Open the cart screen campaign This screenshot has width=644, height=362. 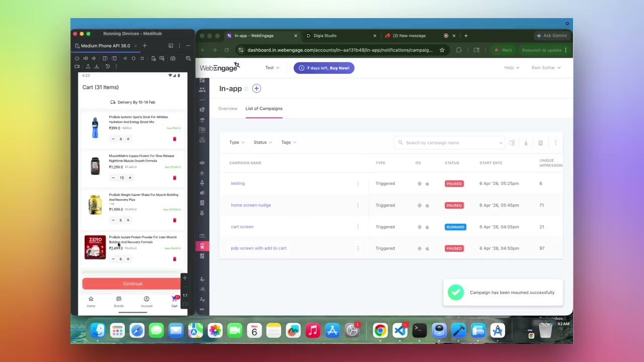(242, 227)
